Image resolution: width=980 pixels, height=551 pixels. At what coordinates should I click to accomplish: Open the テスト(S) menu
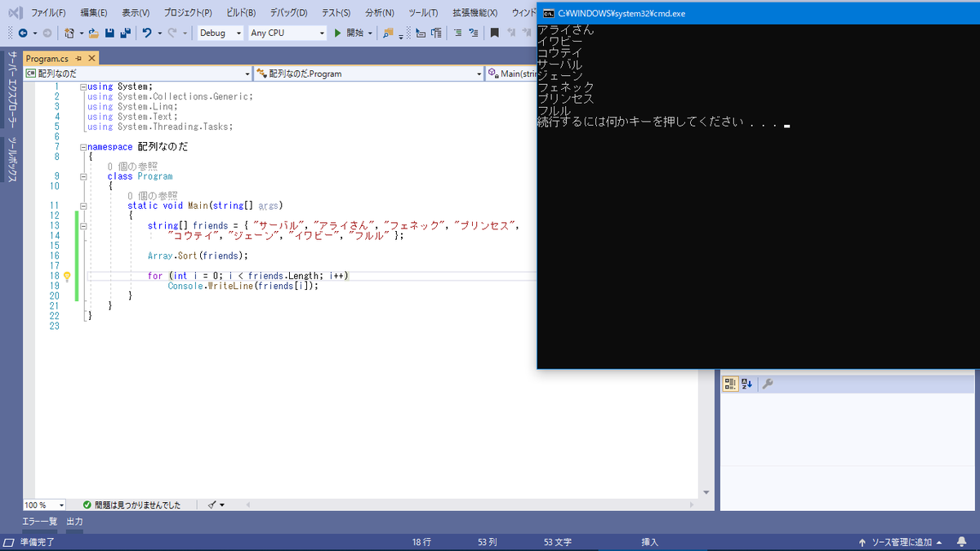pyautogui.click(x=336, y=13)
